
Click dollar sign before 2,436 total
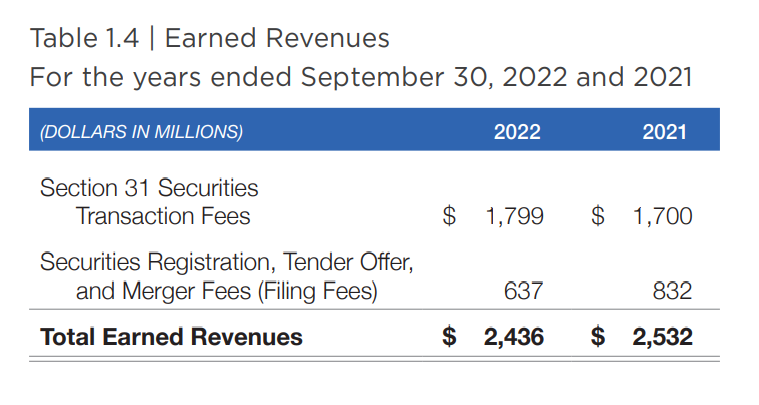pos(452,338)
